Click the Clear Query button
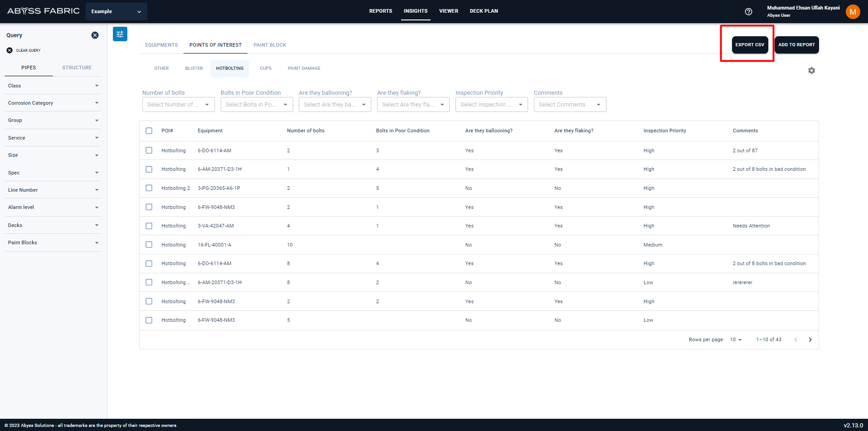 [24, 50]
